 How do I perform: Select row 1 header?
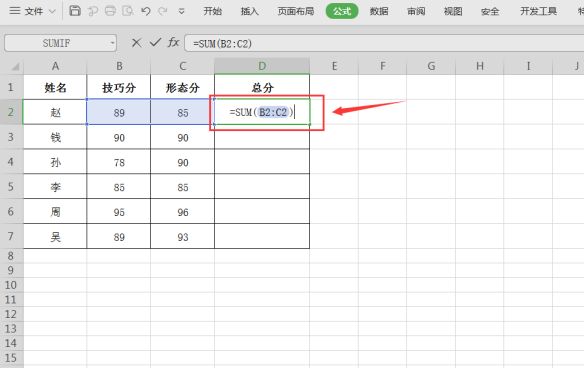pos(11,87)
